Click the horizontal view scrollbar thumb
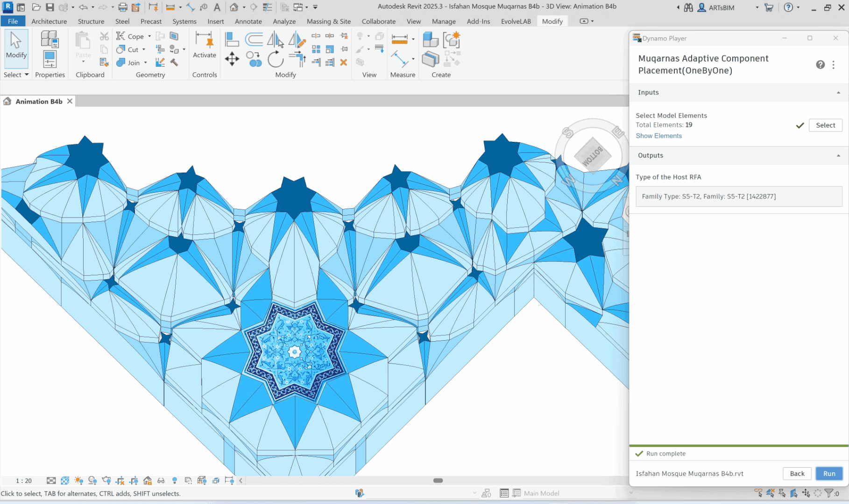Screen dimensions: 849x504 pyautogui.click(x=438, y=481)
